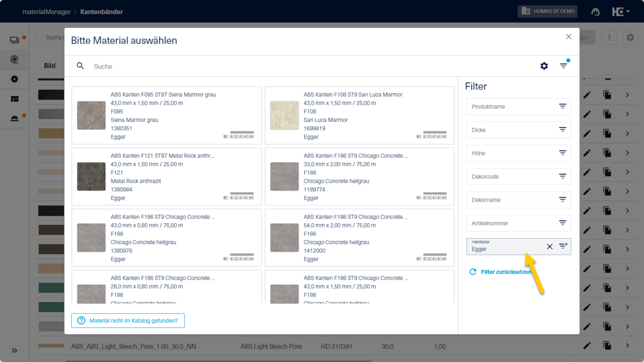The height and width of the screenshot is (362, 644).
Task: Duplicate a material using the copy icon
Action: coord(608,346)
